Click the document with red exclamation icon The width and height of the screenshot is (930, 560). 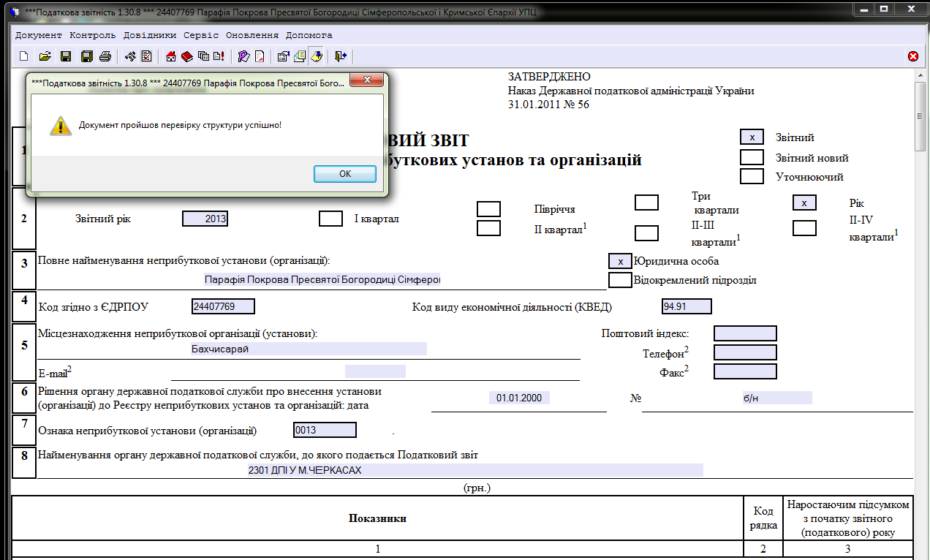(x=219, y=56)
